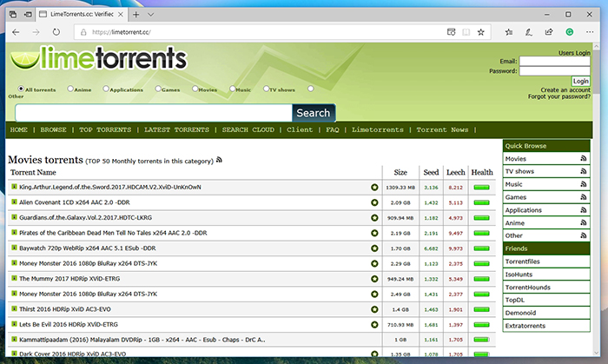Click the verified star icon for Lets Be Evil torrent

[x=374, y=324]
